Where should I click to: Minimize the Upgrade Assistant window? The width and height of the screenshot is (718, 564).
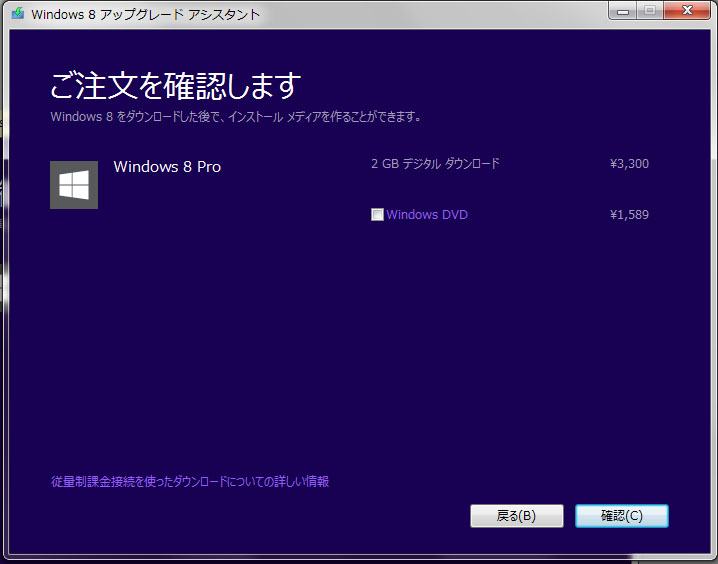[x=623, y=11]
